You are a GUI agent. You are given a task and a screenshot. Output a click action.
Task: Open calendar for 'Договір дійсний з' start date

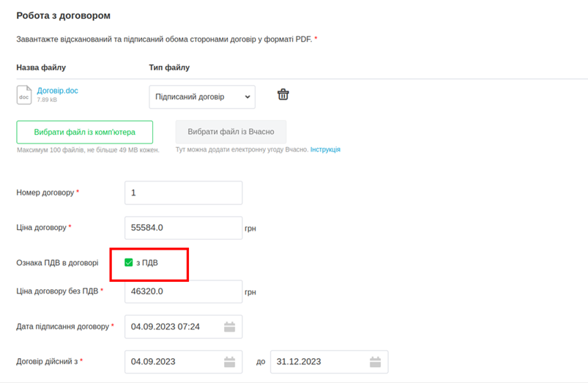pyautogui.click(x=229, y=362)
